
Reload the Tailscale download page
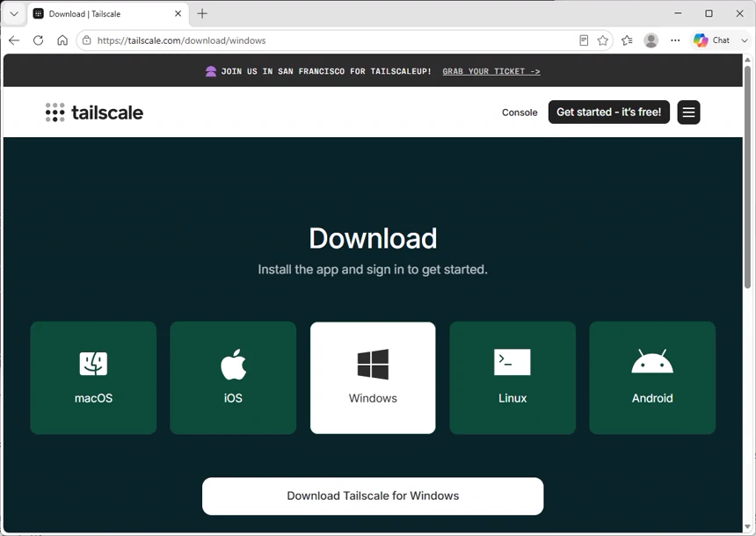point(38,40)
